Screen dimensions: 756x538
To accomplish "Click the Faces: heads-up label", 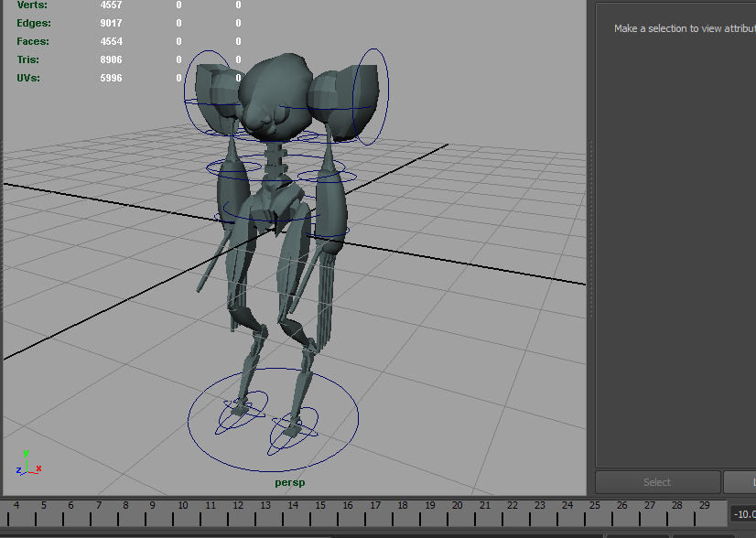I will coord(33,41).
